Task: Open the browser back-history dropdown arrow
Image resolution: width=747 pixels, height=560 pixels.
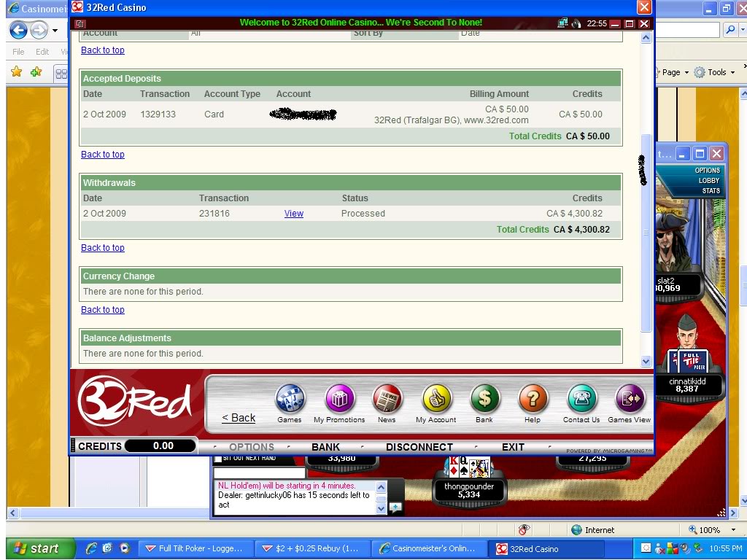Action: 55,31
